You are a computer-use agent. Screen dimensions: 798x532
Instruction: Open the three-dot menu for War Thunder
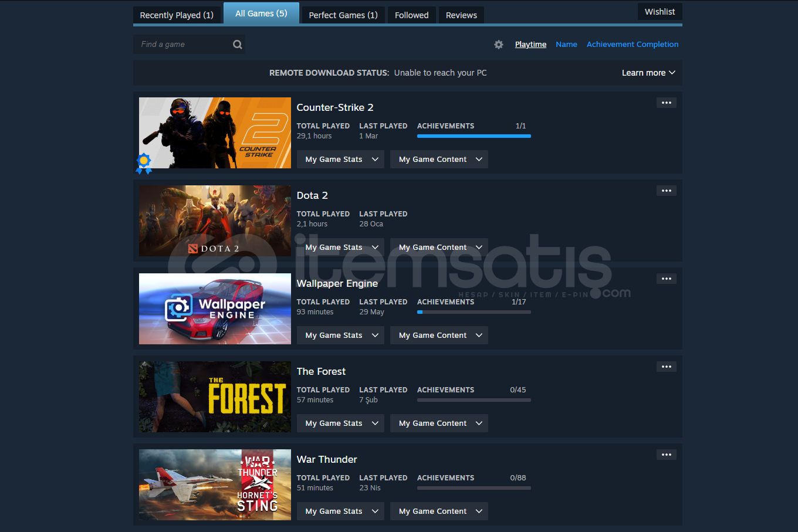[667, 455]
